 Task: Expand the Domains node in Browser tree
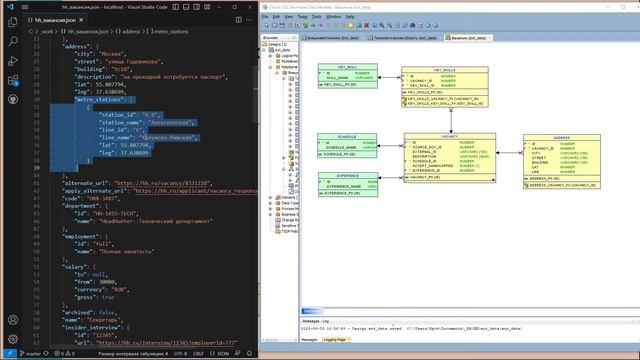270,198
